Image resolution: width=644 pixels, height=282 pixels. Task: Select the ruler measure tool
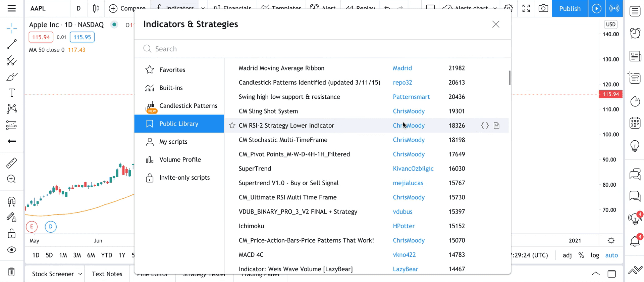[x=12, y=163]
